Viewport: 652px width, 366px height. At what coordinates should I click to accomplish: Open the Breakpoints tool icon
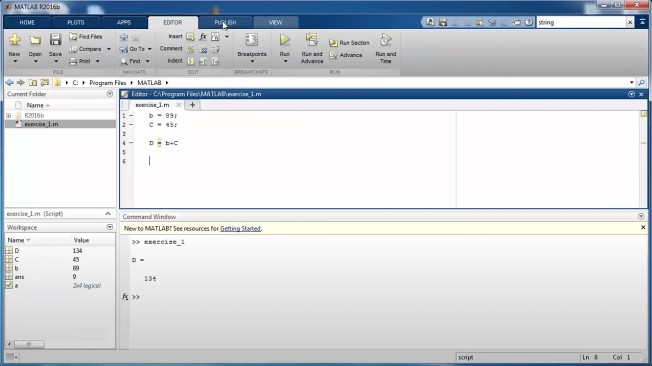[252, 40]
